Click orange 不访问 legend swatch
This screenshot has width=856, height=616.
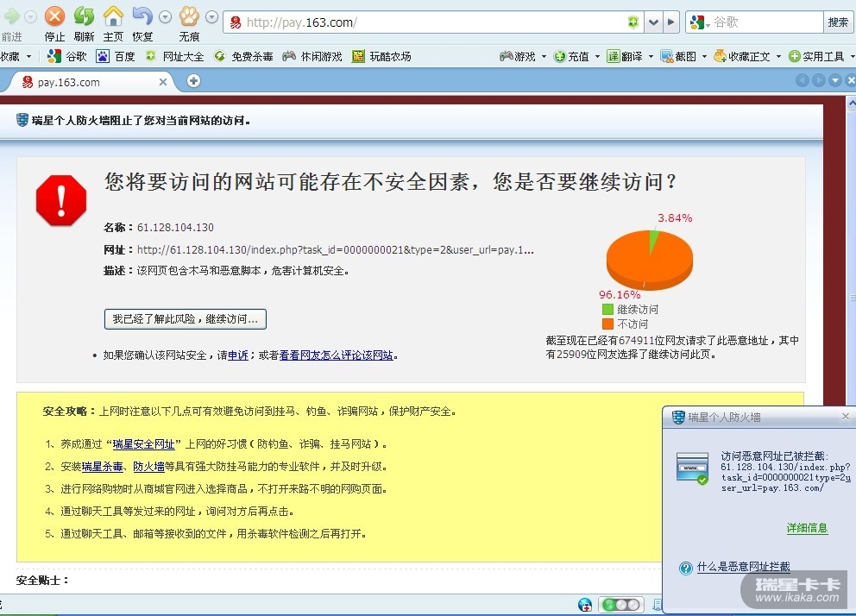(607, 324)
